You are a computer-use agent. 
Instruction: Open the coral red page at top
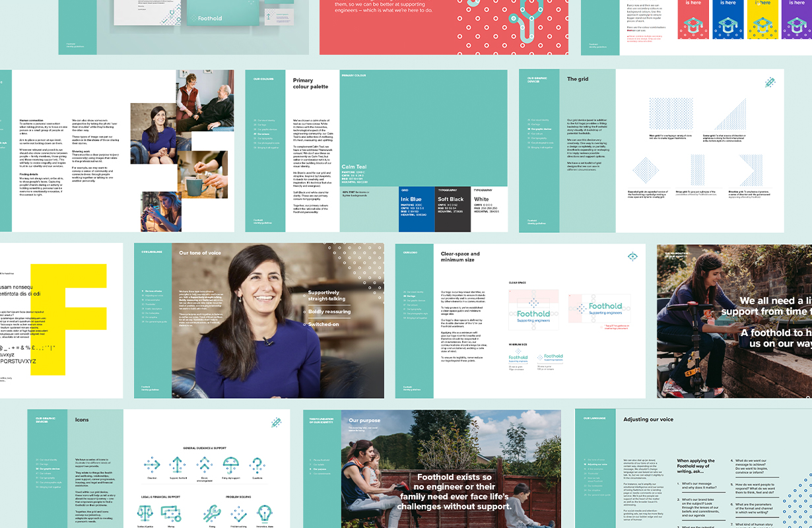(x=444, y=27)
